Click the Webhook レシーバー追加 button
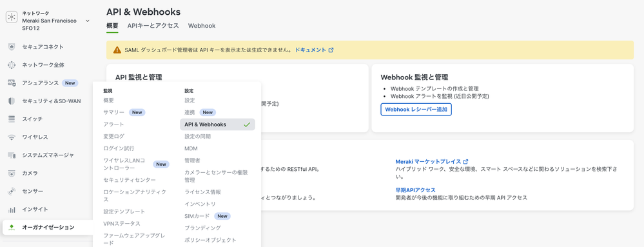This screenshot has height=247, width=644. 416,110
